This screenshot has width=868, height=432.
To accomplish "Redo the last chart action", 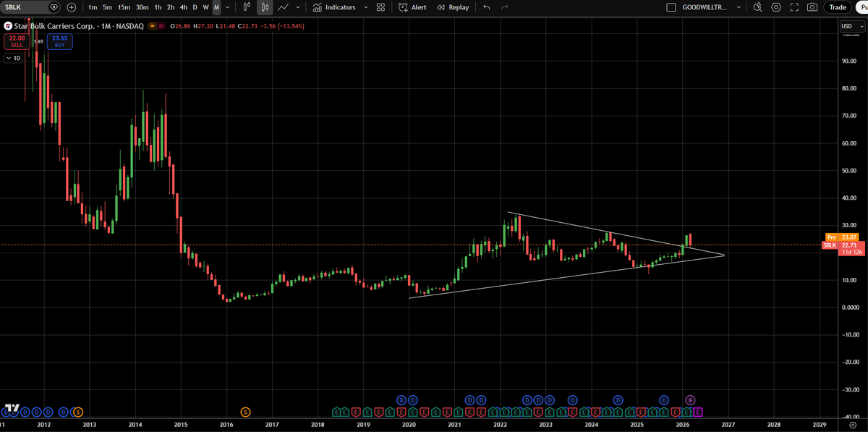I will [x=505, y=7].
